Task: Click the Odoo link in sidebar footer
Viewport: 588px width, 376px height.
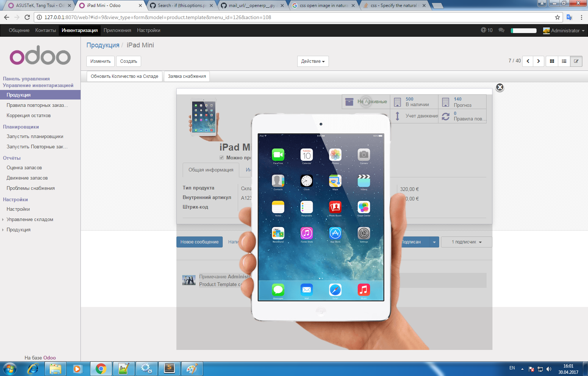Action: [50, 358]
